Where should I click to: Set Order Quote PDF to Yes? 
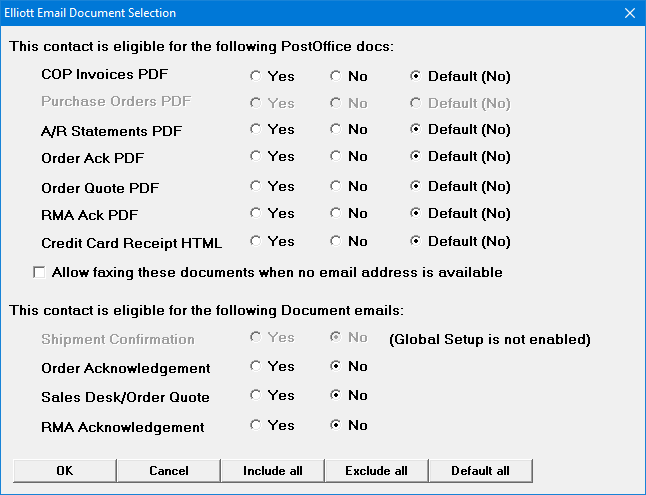point(256,187)
